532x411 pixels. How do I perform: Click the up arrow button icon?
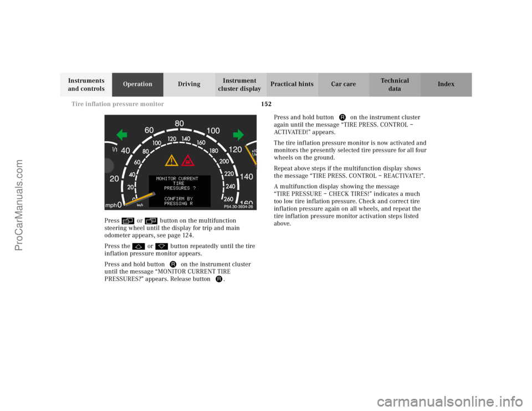pyautogui.click(x=139, y=246)
